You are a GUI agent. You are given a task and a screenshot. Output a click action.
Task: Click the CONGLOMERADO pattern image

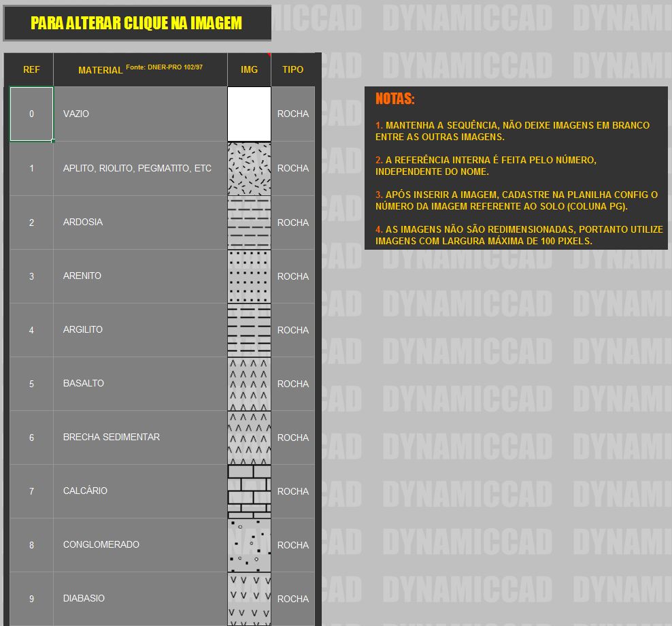tap(249, 545)
